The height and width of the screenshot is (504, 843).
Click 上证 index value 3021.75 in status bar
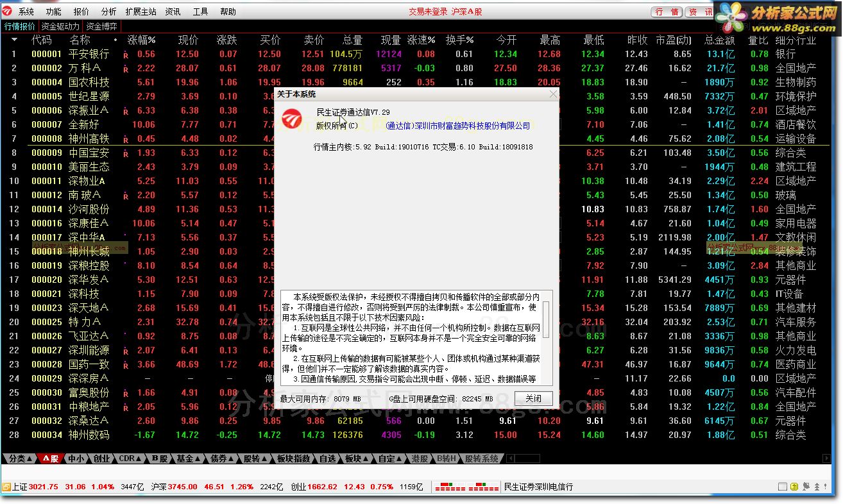[x=44, y=487]
